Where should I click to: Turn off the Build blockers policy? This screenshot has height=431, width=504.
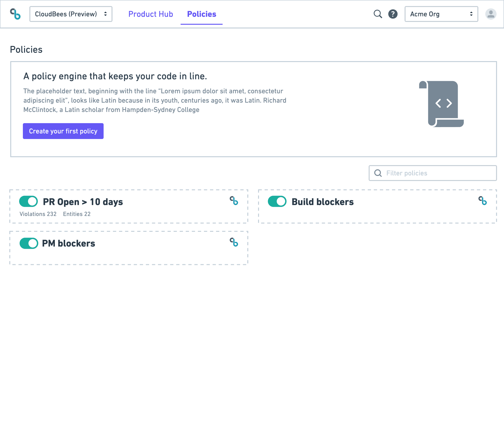coord(277,201)
